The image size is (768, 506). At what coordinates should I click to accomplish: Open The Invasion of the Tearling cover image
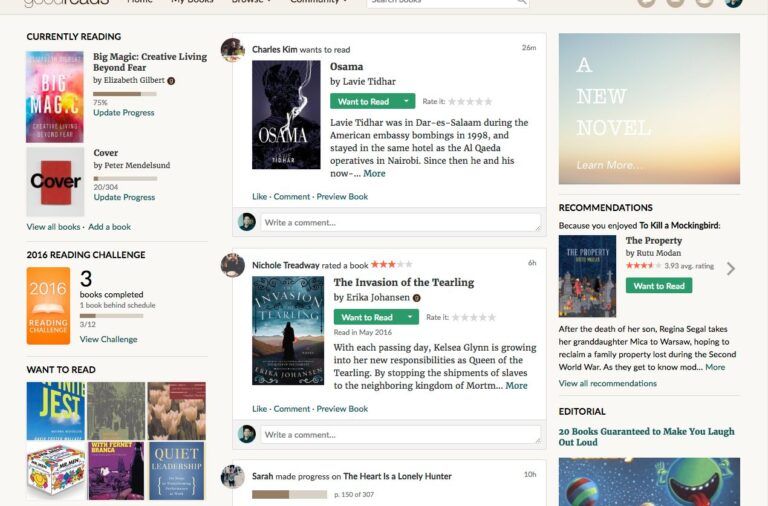tap(288, 331)
